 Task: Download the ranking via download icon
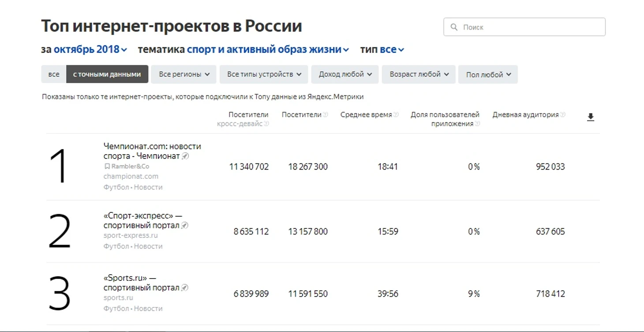(x=591, y=117)
